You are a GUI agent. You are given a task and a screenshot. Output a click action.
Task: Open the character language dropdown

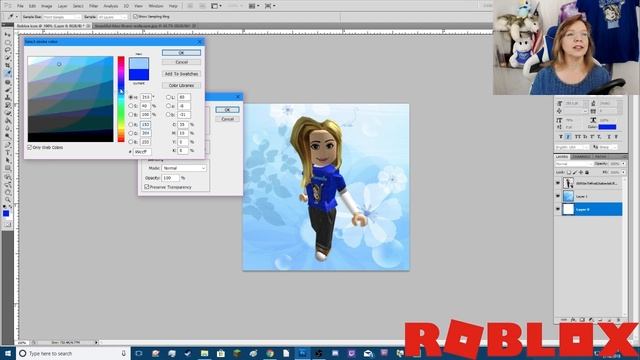coord(572,147)
